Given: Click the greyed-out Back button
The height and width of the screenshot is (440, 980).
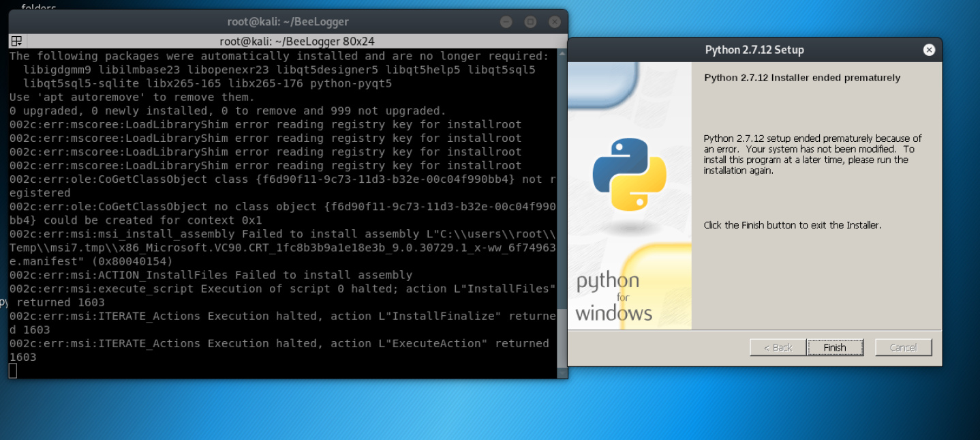Looking at the screenshot, I should coord(778,348).
